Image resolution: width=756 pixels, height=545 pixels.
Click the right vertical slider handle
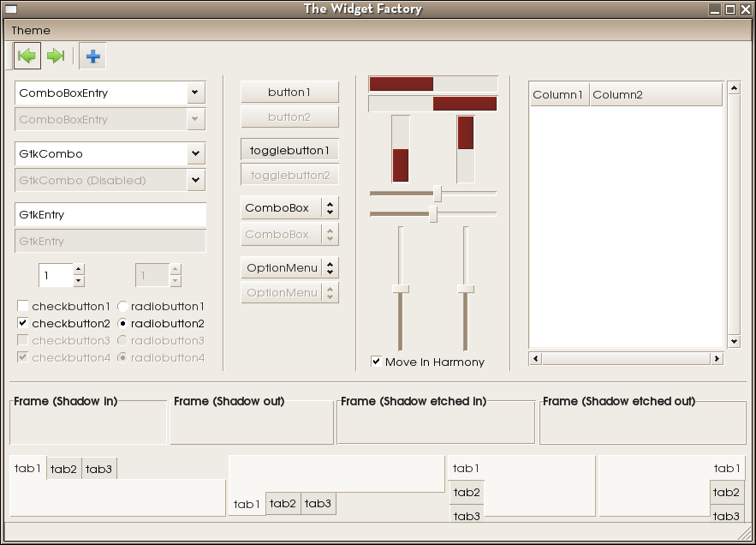pyautogui.click(x=465, y=289)
